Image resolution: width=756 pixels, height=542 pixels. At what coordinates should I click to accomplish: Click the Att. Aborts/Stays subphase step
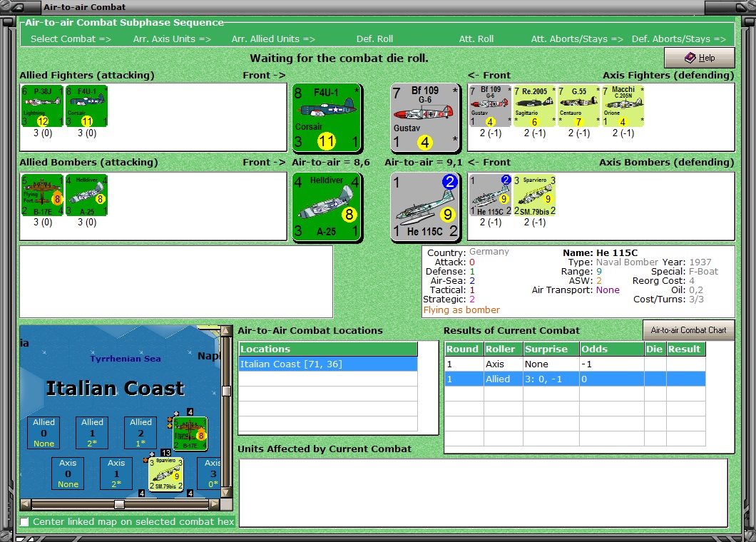point(577,39)
